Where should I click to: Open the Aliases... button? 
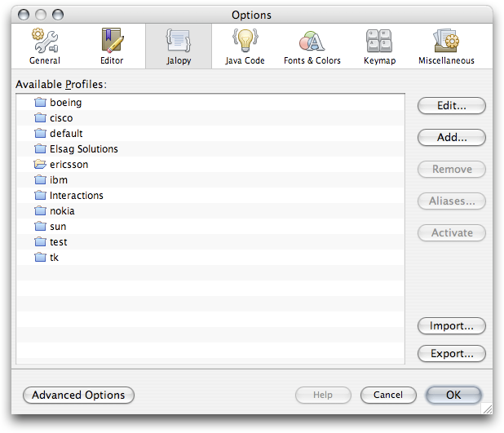(452, 201)
